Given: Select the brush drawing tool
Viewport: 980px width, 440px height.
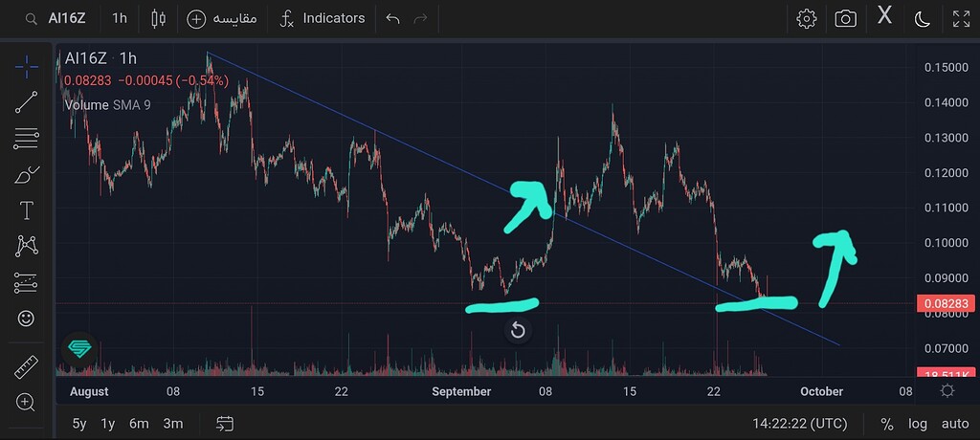Looking at the screenshot, I should tap(27, 175).
